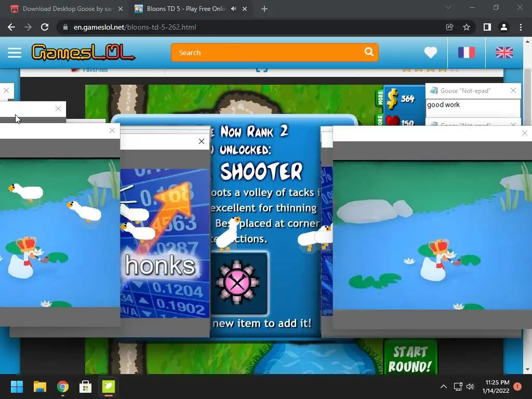
Task: Go back with browser back arrow
Action: 11,27
